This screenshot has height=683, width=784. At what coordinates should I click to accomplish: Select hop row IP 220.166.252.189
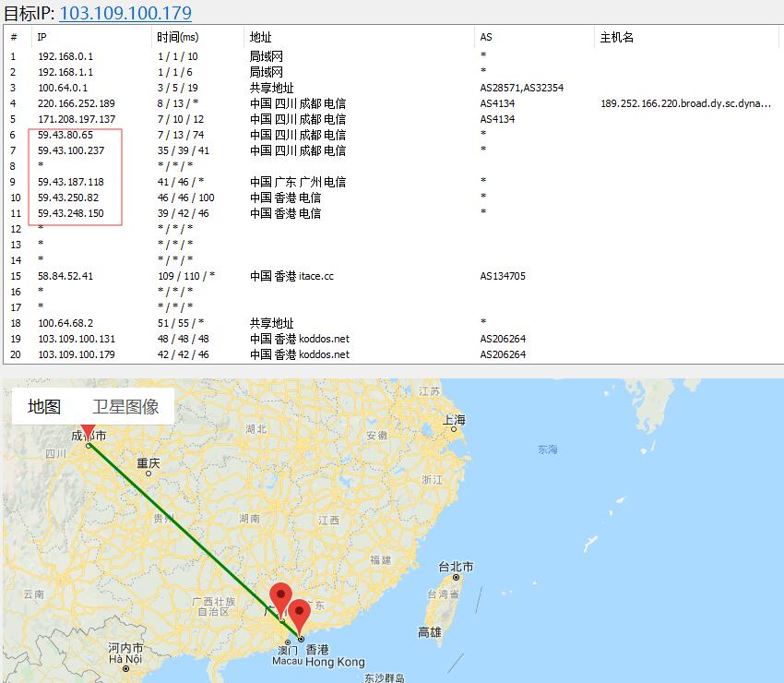click(x=77, y=103)
